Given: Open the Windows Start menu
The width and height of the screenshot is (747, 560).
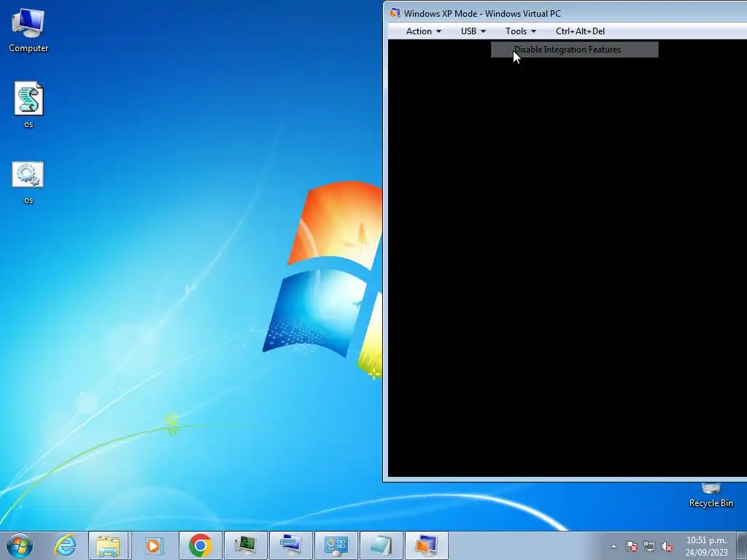Looking at the screenshot, I should 20,545.
